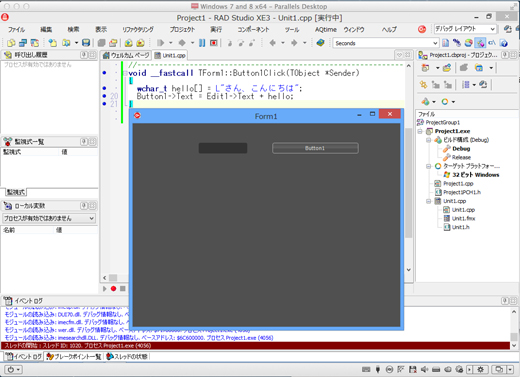Viewport: 520px width, 377px height.
Task: Click the new project icon in Project Manager
Action: (425, 68)
